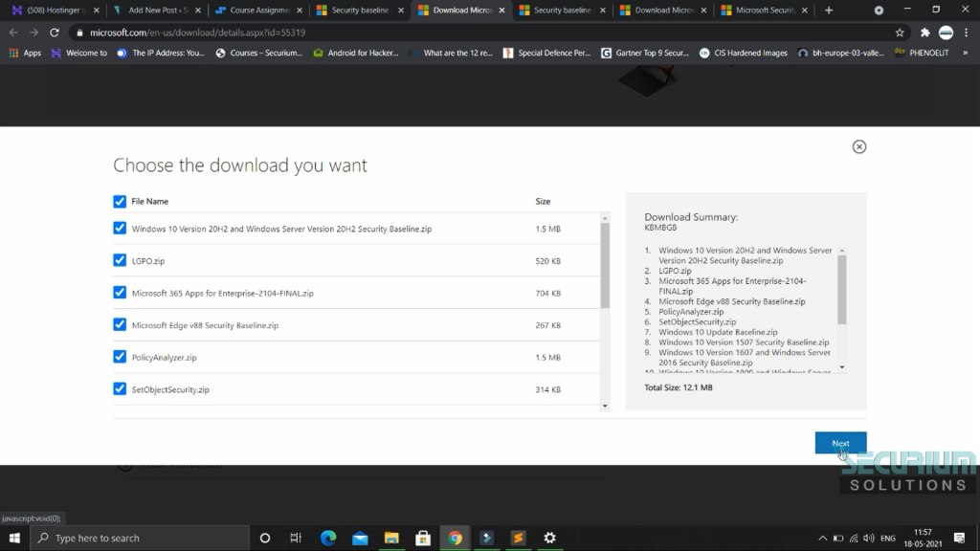
Task: Uncheck Microsoft Edge v88 Security Baseline checkbox
Action: [120, 324]
